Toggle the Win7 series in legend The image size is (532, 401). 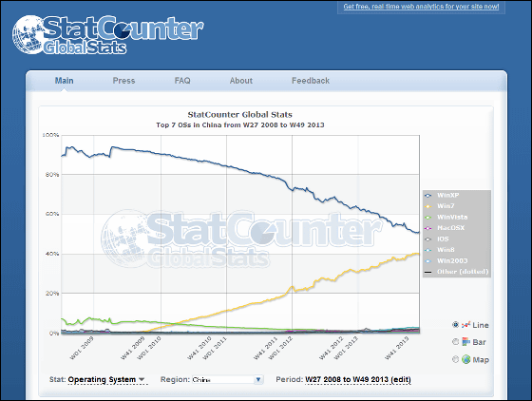pos(446,206)
